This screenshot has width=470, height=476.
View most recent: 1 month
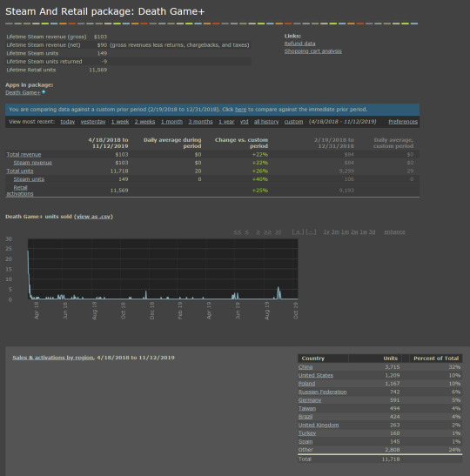[x=171, y=122]
